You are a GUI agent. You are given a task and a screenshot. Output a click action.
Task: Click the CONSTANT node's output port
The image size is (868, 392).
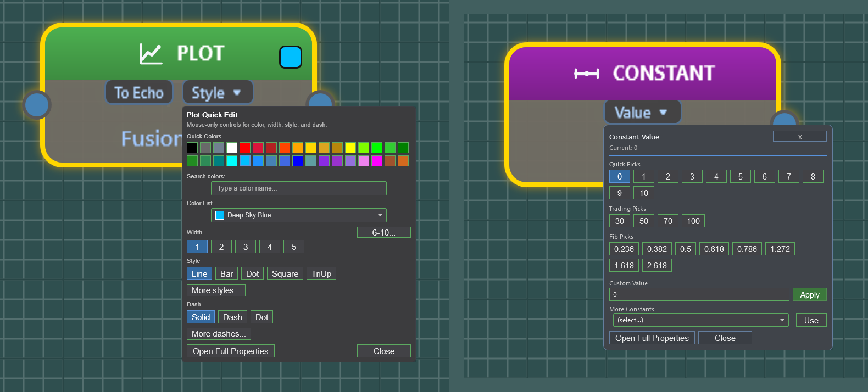point(784,119)
